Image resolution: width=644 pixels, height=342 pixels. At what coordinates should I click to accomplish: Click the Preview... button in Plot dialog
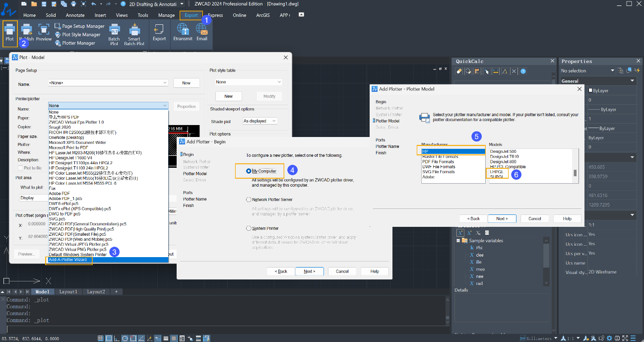(26, 254)
